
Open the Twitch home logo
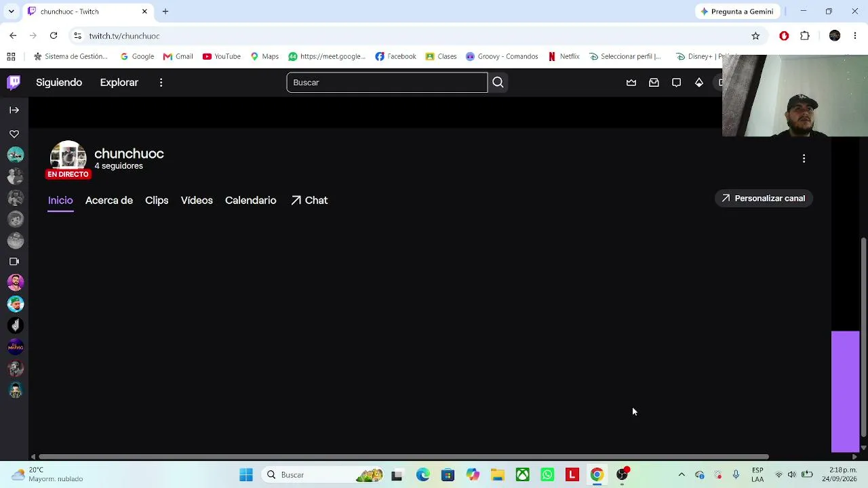(x=14, y=83)
